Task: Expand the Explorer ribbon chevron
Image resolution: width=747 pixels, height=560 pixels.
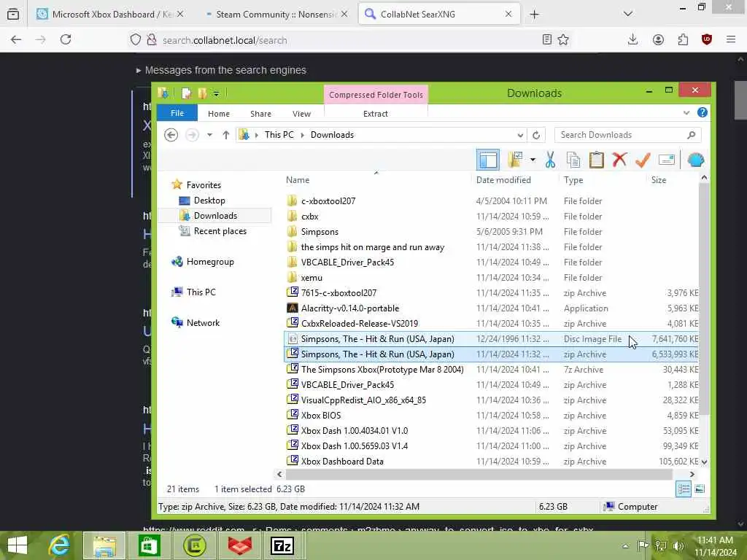Action: [x=686, y=113]
